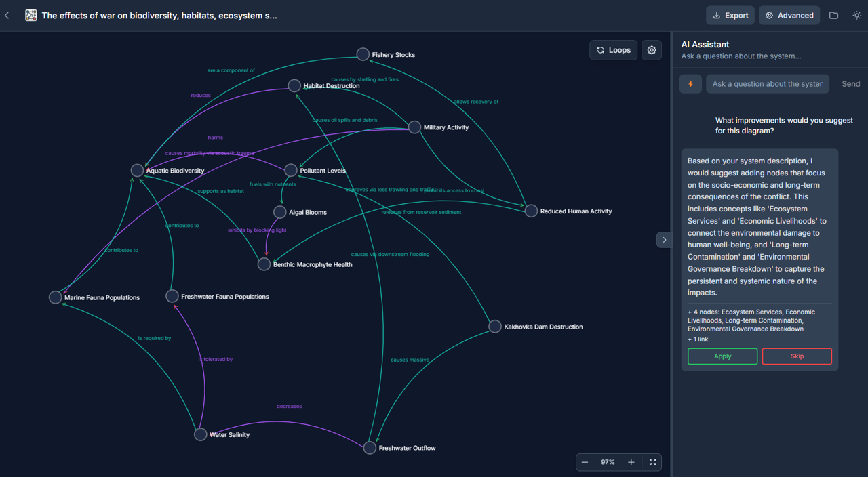The height and width of the screenshot is (477, 868).
Task: Collapse the AI Assistant side panel
Action: tap(664, 239)
